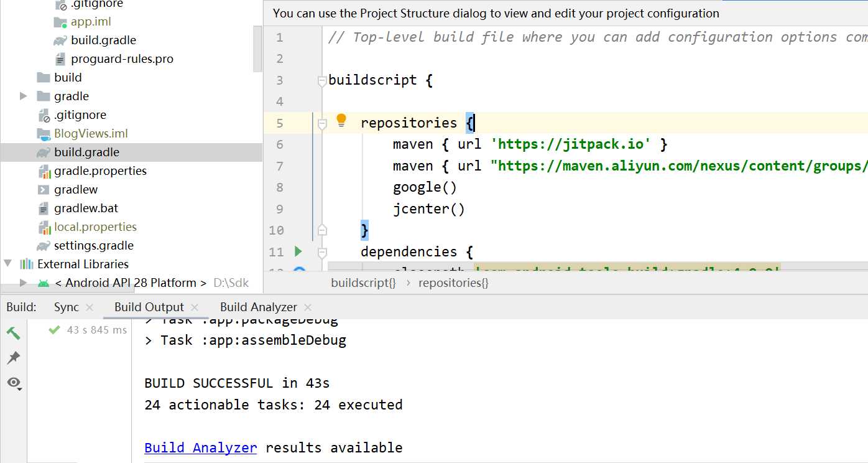Run the script using green gutter arrow on line 11
Viewport: 868px width, 463px height.
click(298, 251)
